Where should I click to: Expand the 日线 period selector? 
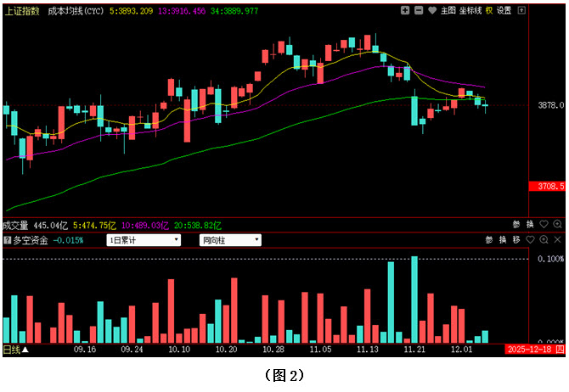click(x=15, y=350)
